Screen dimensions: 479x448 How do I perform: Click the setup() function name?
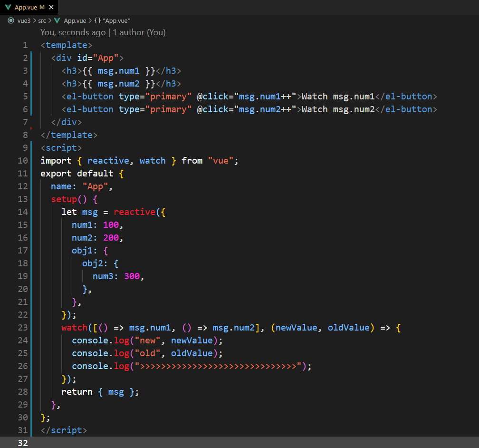pos(64,199)
